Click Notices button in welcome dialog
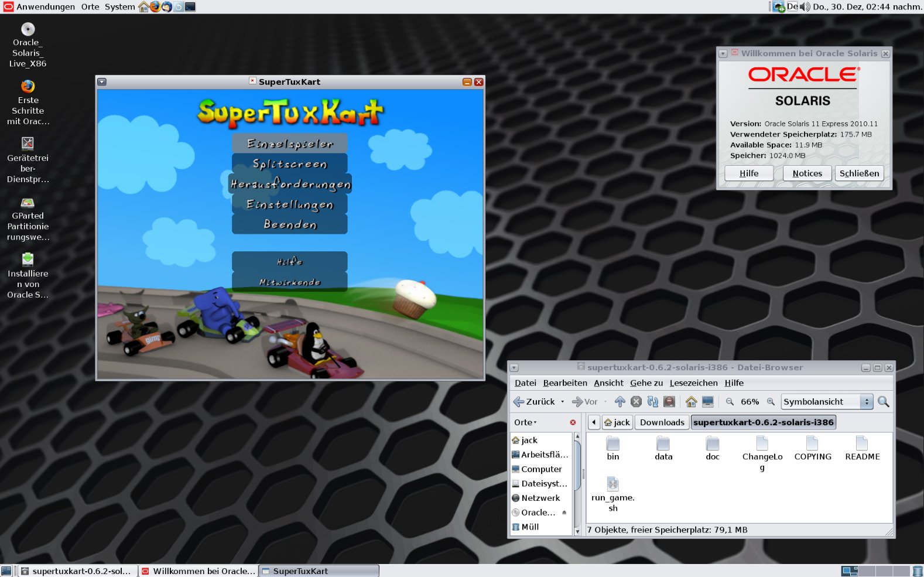Image resolution: width=924 pixels, height=577 pixels. coord(807,173)
